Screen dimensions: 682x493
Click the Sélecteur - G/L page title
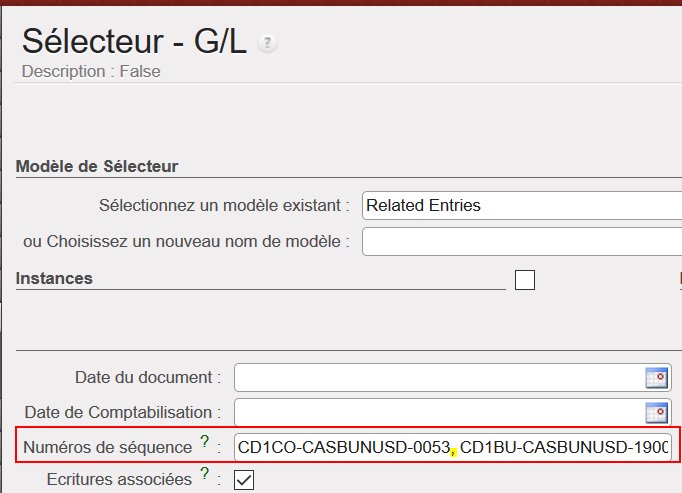[135, 41]
